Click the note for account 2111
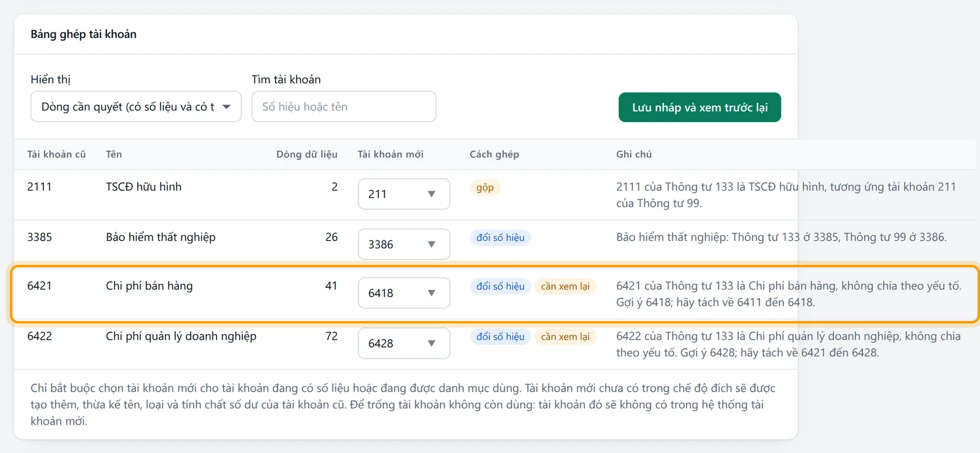980x453 pixels. pyautogui.click(x=786, y=195)
